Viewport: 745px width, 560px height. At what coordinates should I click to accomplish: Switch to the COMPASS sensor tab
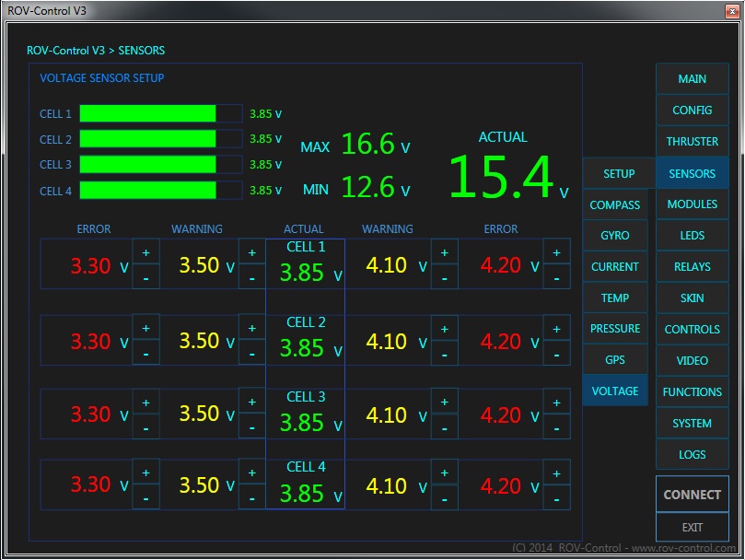(x=614, y=204)
